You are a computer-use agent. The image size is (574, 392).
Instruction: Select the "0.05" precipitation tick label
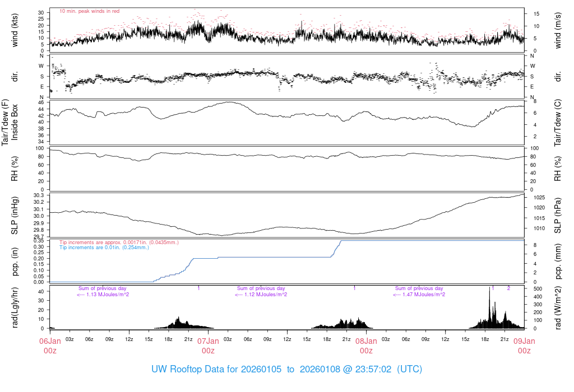[x=39, y=276]
